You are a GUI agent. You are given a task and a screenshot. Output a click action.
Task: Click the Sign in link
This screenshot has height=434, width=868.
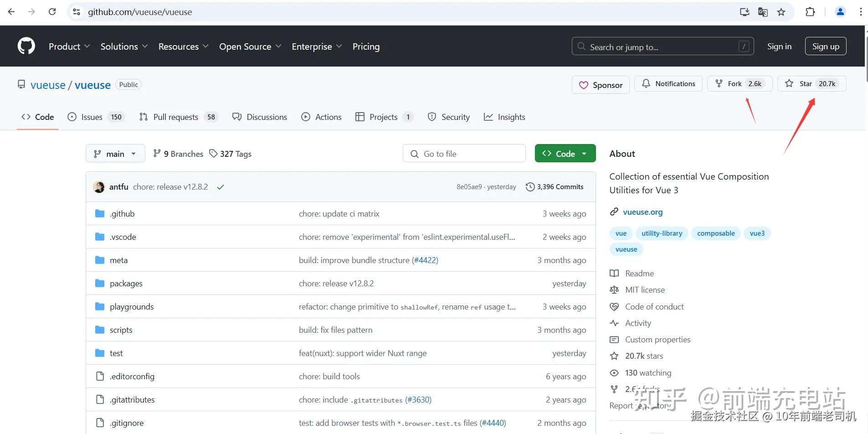(x=779, y=46)
